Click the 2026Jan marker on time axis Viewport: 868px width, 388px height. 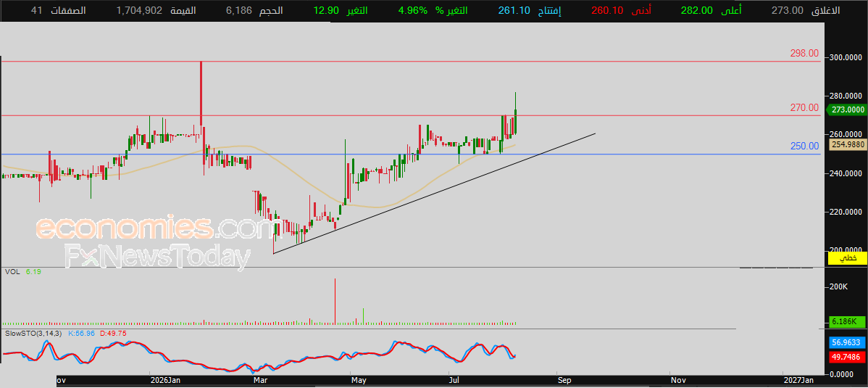pos(165,380)
